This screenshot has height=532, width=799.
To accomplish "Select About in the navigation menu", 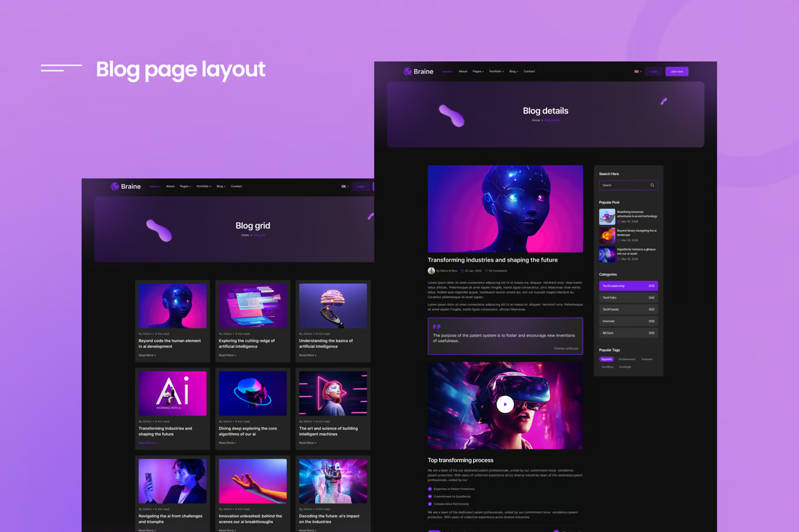I will [462, 71].
